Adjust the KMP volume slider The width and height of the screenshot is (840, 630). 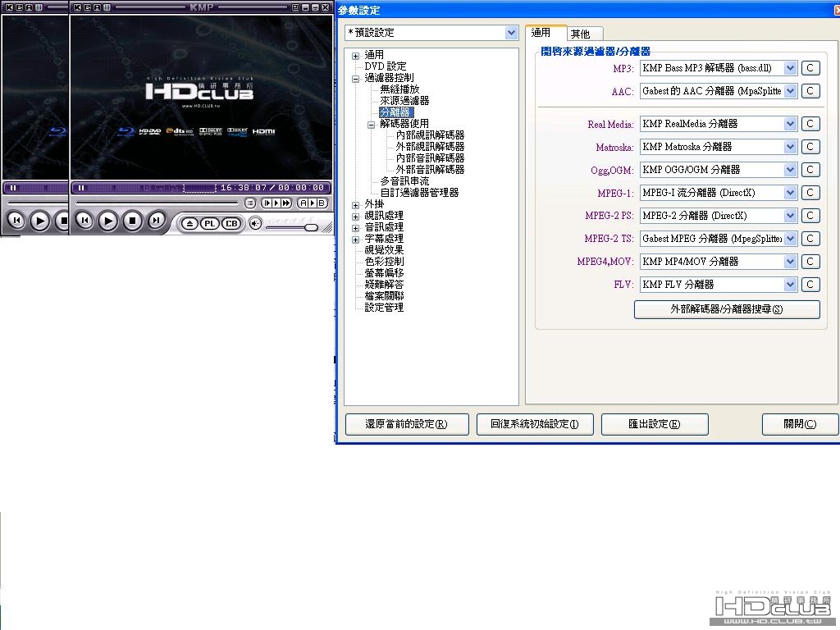click(x=292, y=228)
